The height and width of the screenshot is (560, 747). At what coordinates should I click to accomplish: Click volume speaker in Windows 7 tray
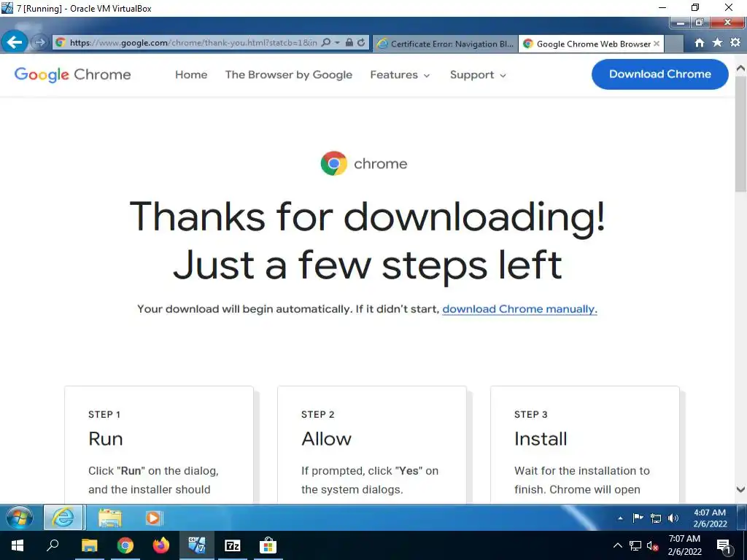coord(673,518)
